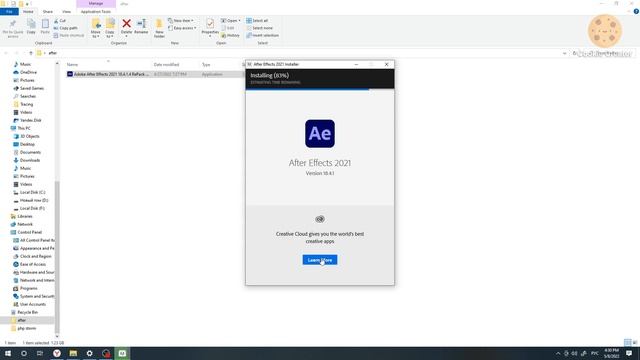
Task: Open the Application Tools tab
Action: tap(96, 12)
